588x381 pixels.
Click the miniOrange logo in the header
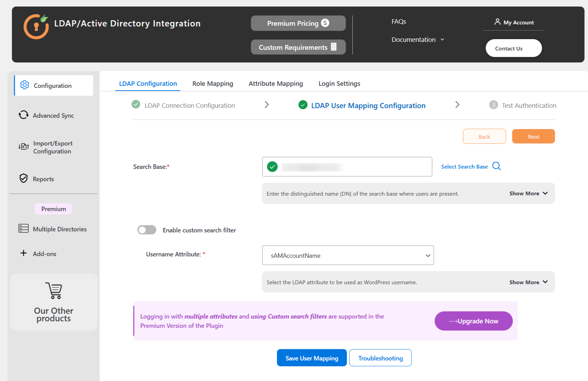[x=36, y=26]
